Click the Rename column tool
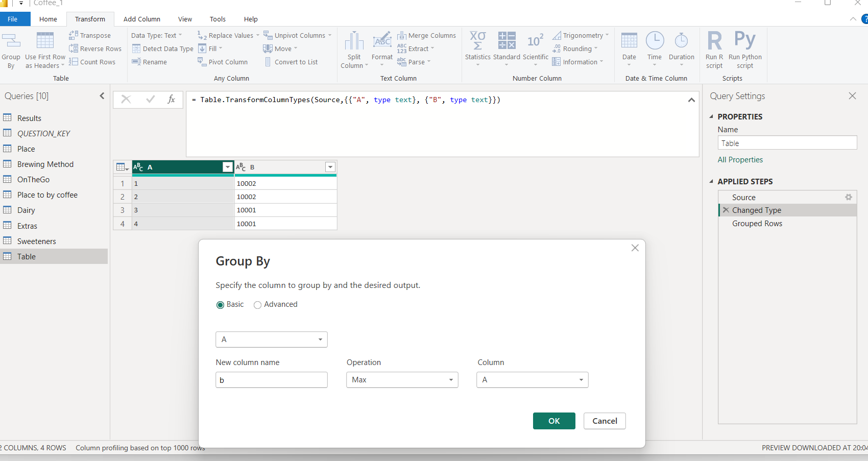Screen dimensions: 868x461 click(x=150, y=62)
